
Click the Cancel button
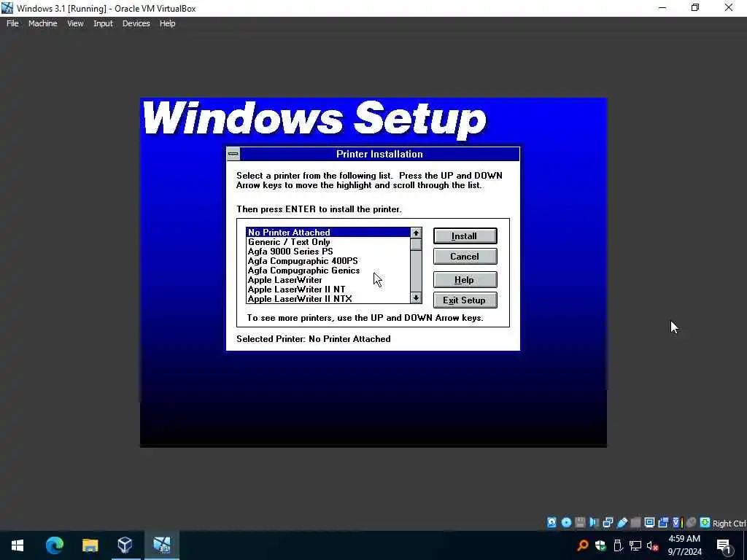click(465, 257)
